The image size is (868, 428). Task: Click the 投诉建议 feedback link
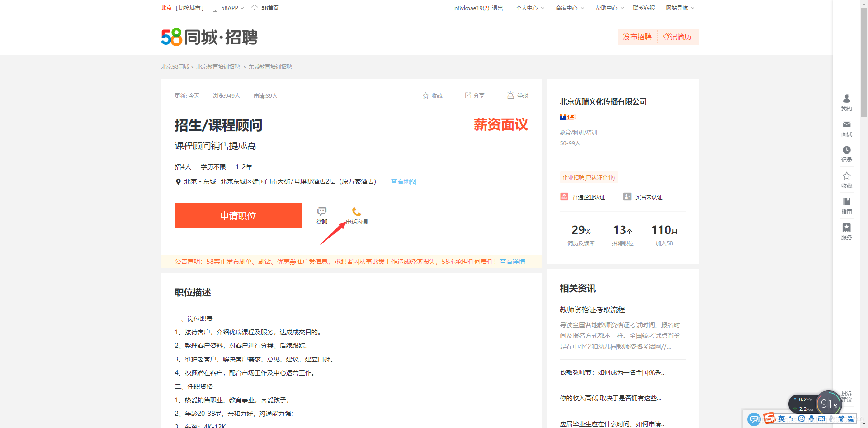tap(847, 396)
